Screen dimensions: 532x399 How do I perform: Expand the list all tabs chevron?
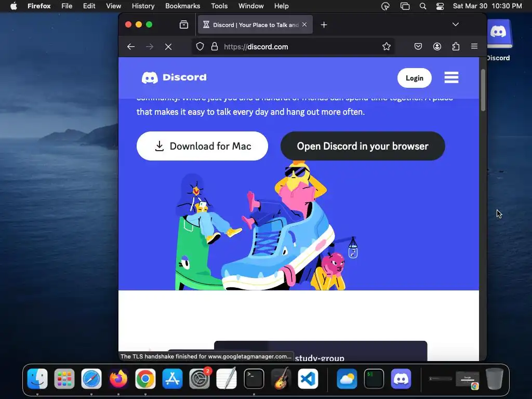click(456, 24)
